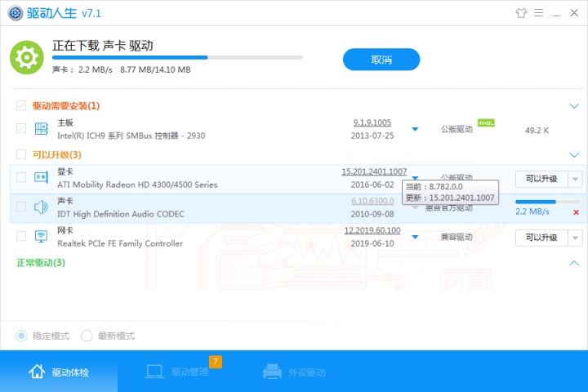Open version dropdown for 显卡 driver
The image size is (588, 392).
[x=415, y=177]
